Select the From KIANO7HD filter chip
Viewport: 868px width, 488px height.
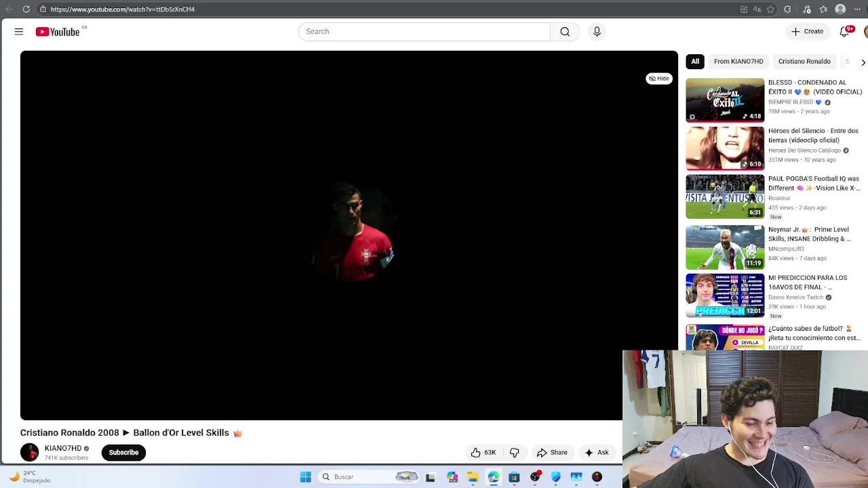tap(738, 61)
